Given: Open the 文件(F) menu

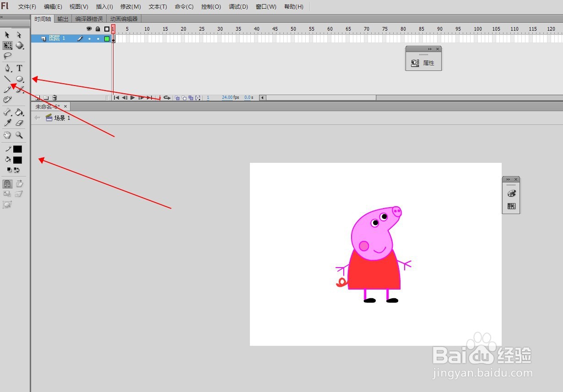Looking at the screenshot, I should 27,7.
